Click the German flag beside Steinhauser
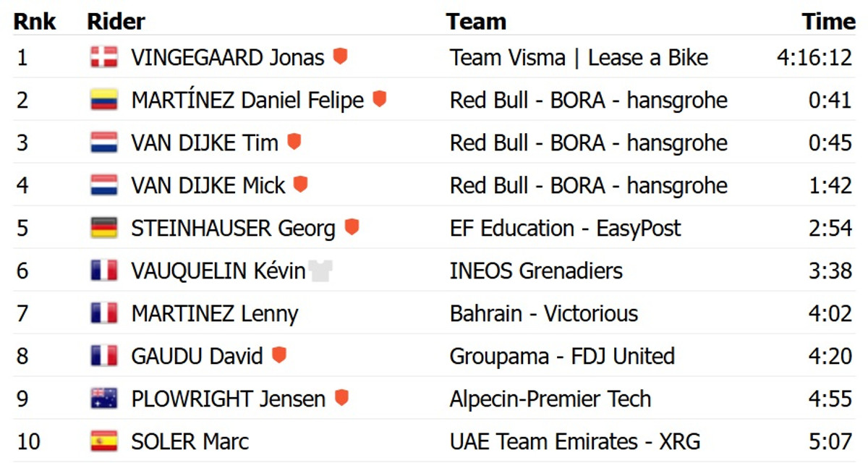The image size is (868, 463). point(104,228)
